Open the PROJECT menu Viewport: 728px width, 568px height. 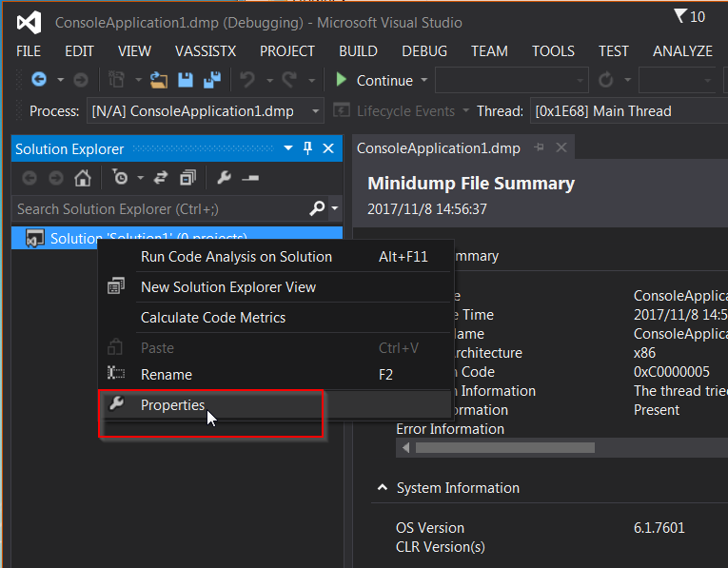click(x=287, y=51)
